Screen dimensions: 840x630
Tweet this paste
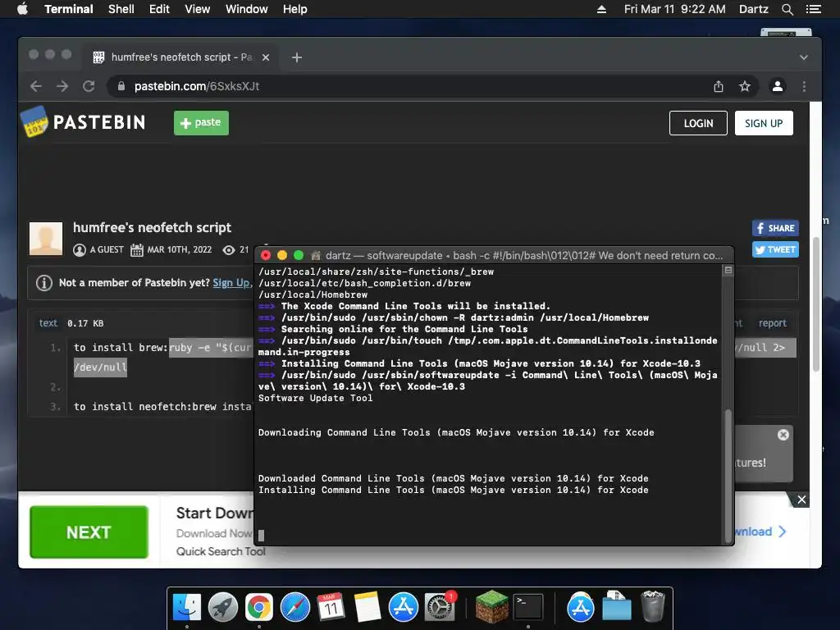tap(775, 249)
